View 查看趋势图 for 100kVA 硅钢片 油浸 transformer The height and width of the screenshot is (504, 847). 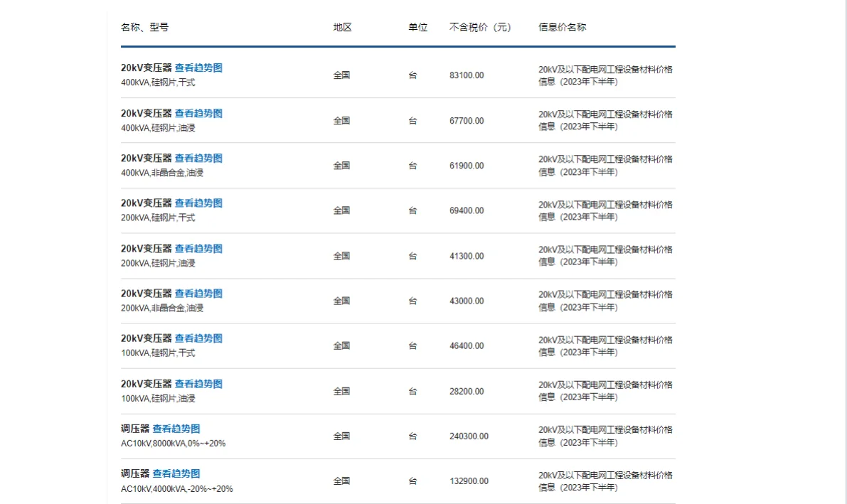click(x=198, y=383)
